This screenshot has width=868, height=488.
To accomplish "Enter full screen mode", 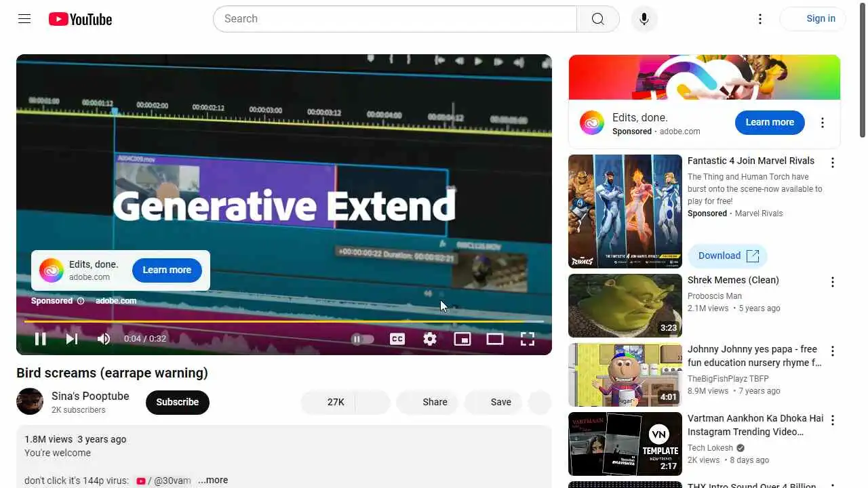I will [x=528, y=339].
